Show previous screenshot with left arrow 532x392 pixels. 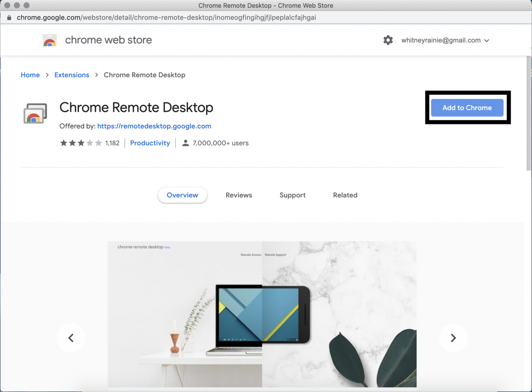point(70,338)
